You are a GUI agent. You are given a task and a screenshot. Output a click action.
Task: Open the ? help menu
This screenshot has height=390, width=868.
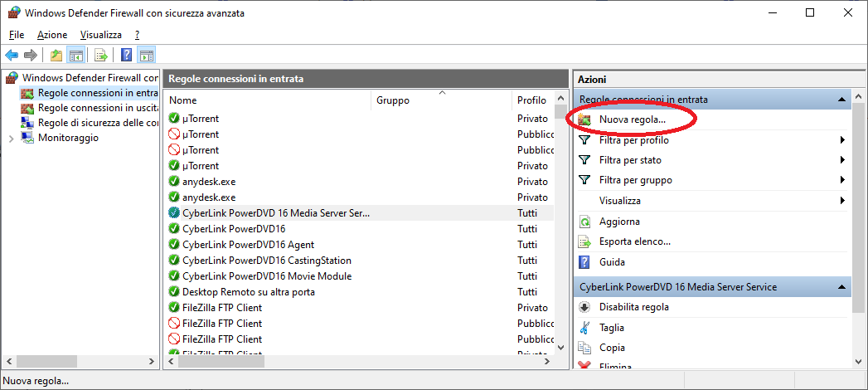pos(137,34)
